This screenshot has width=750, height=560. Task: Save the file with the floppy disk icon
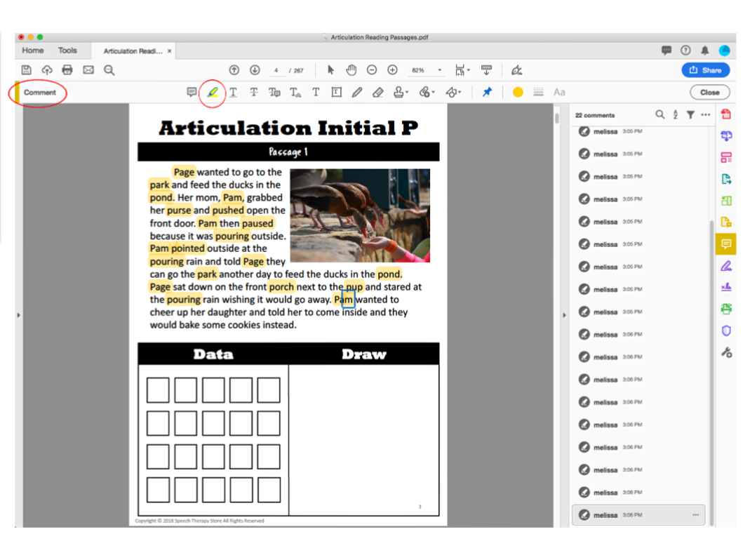click(x=26, y=70)
